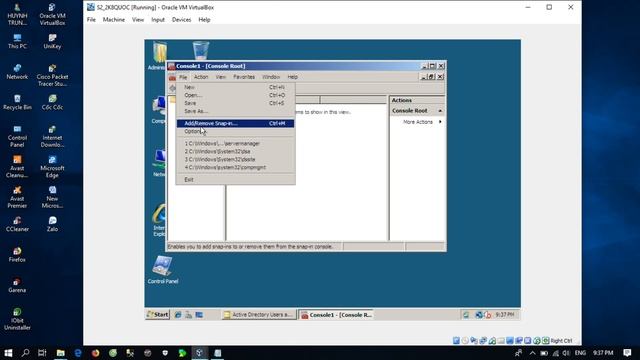The width and height of the screenshot is (640, 360).
Task: Click the Internet Explorer quick launch icon in VM
Action: pyautogui.click(x=178, y=315)
